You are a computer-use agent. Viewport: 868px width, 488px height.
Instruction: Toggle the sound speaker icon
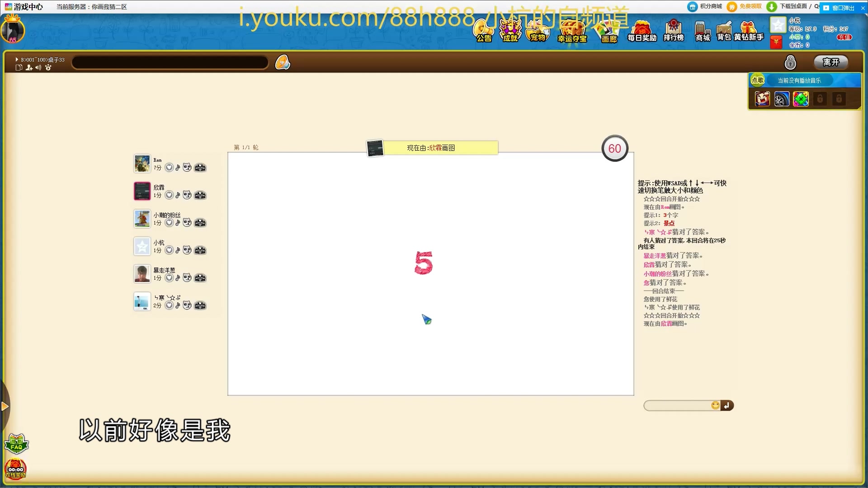click(38, 67)
